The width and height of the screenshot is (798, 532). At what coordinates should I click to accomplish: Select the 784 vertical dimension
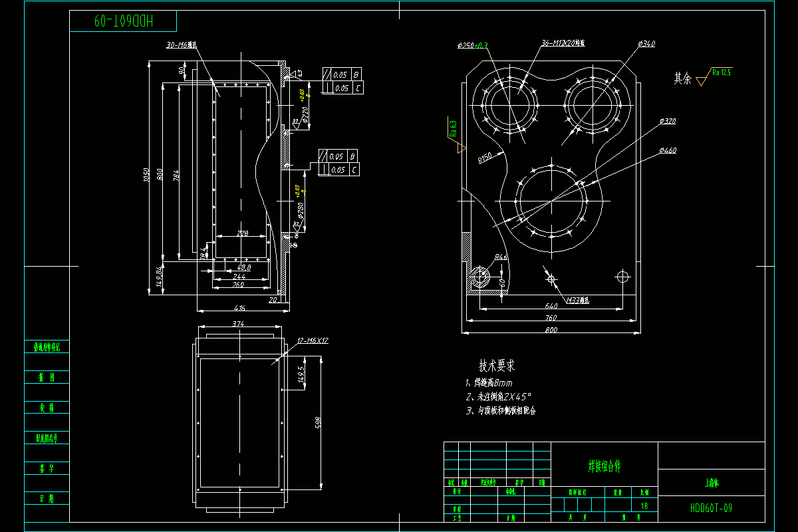point(176,176)
